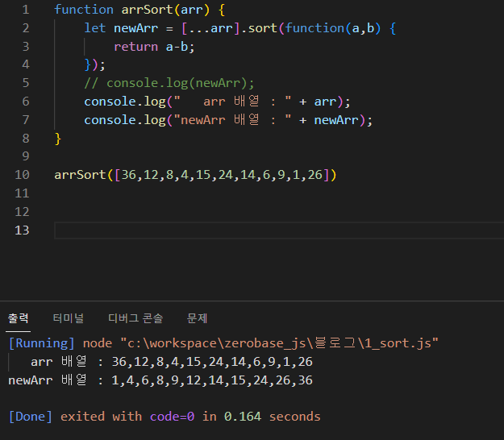Image resolution: width=504 pixels, height=440 pixels.
Task: Click line number 2 in the gutter
Action: (x=26, y=28)
